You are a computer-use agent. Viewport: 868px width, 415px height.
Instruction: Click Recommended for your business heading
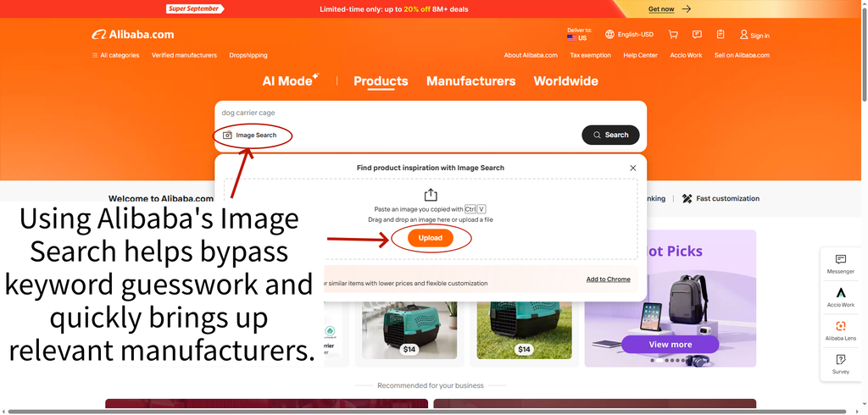pyautogui.click(x=430, y=385)
